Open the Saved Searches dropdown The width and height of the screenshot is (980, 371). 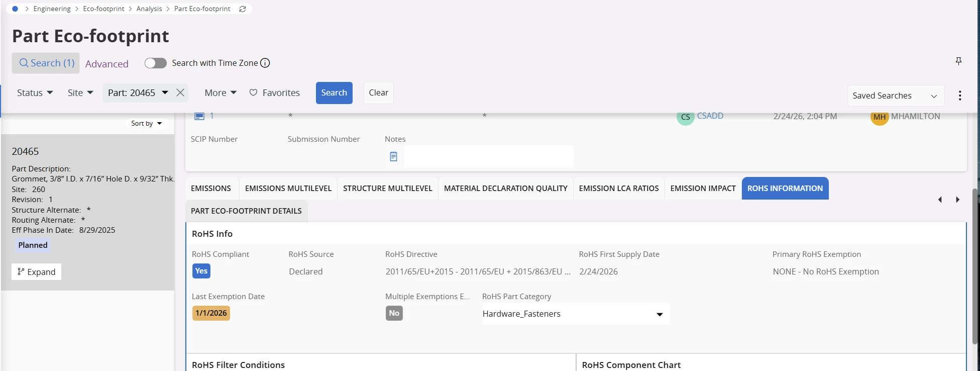(896, 96)
